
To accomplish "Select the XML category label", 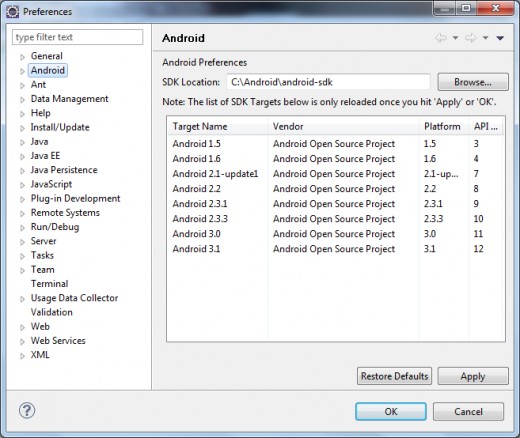I will pyautogui.click(x=40, y=355).
